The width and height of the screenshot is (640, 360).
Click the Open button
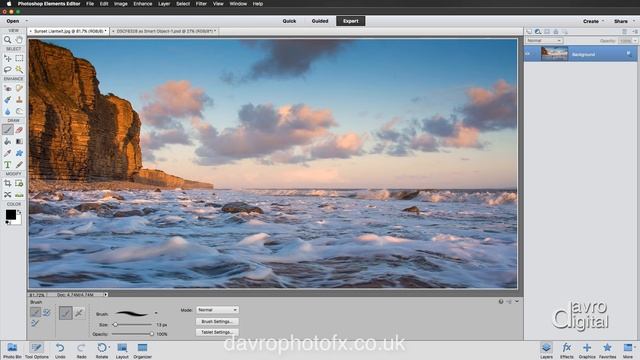13,21
